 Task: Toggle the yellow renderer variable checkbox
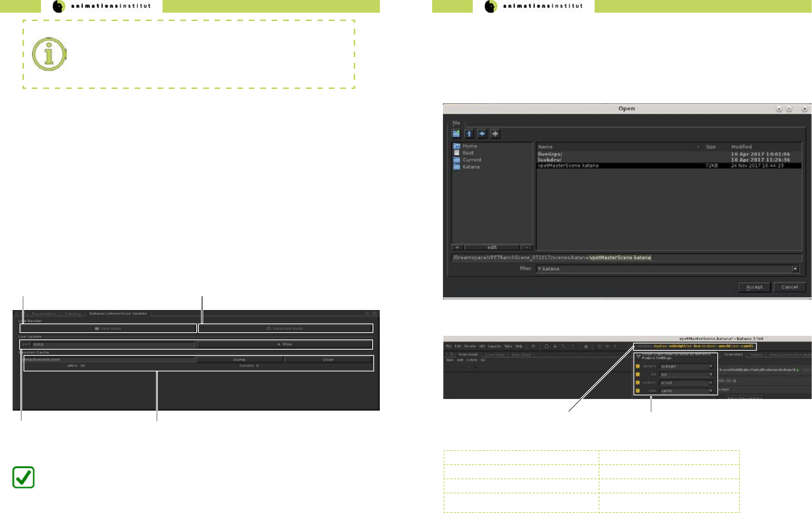638,383
